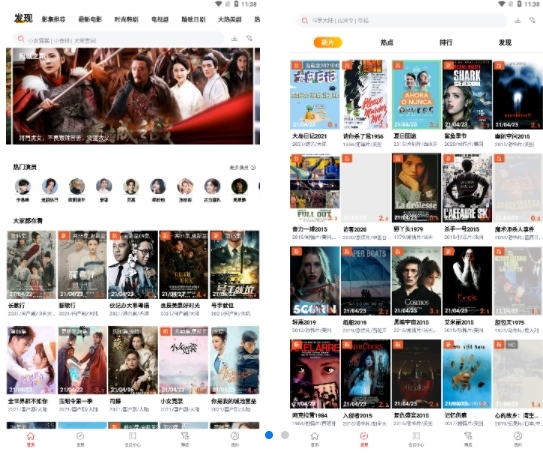Viewport: 543px width, 456px height.
Task: Select the ninth actor avatar with dark background
Action: pos(239,186)
